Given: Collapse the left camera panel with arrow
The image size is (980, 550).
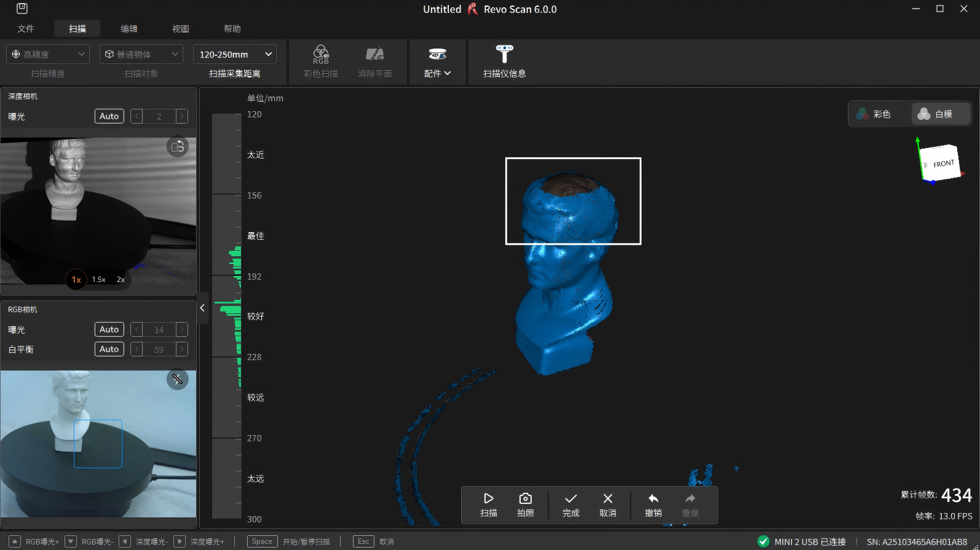Looking at the screenshot, I should (x=202, y=308).
